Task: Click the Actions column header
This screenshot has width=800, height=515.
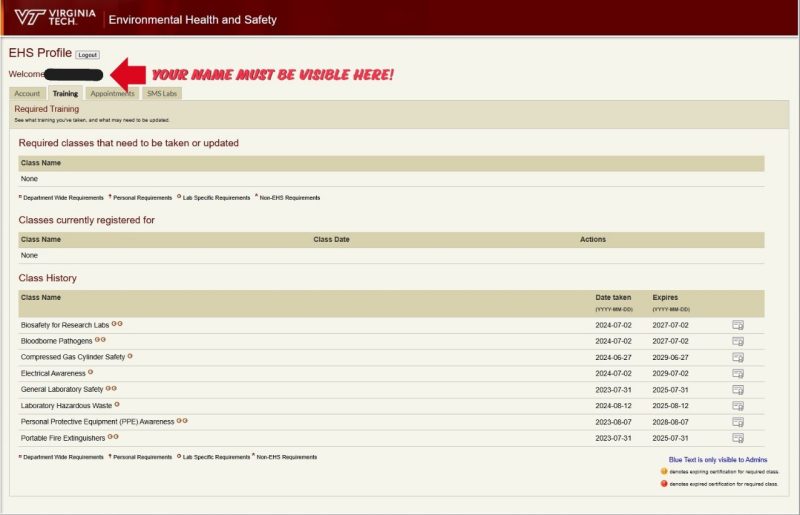Action: [x=593, y=239]
